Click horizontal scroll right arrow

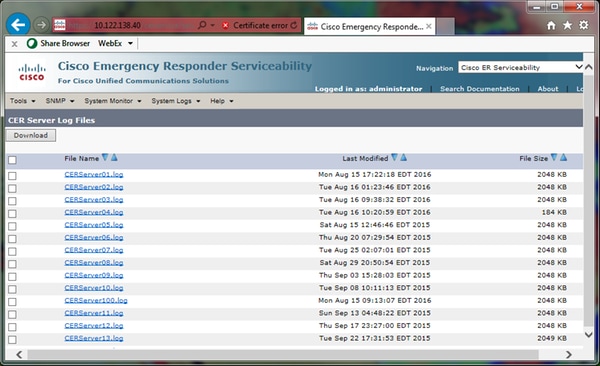point(569,355)
